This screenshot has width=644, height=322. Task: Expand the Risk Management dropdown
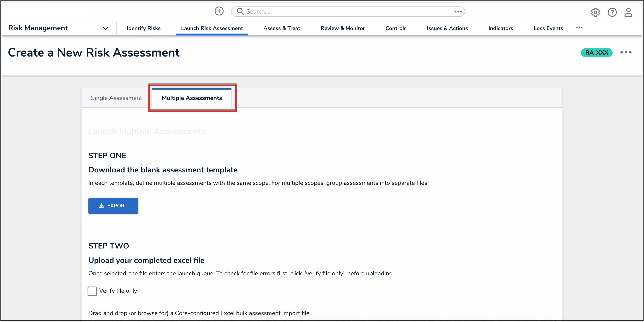coord(105,28)
